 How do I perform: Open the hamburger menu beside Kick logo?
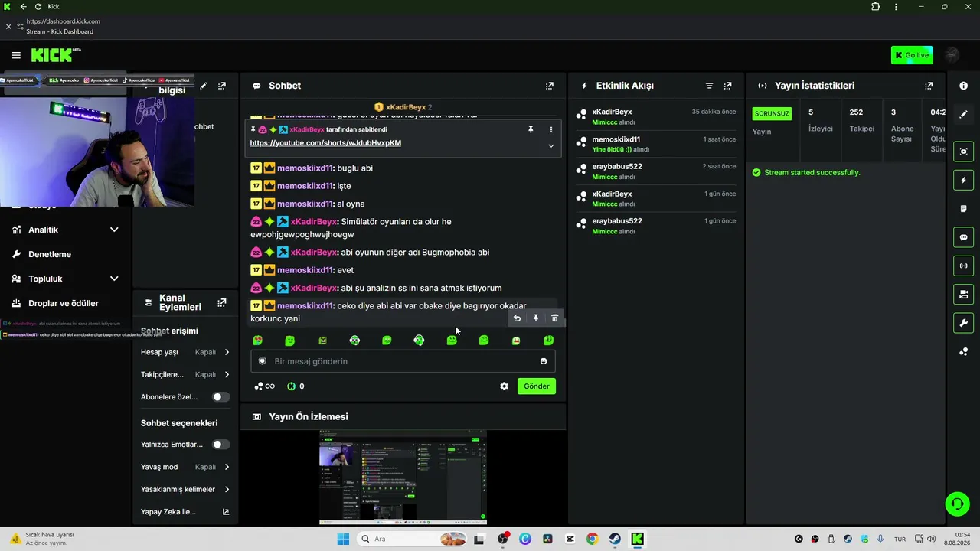[x=16, y=55]
